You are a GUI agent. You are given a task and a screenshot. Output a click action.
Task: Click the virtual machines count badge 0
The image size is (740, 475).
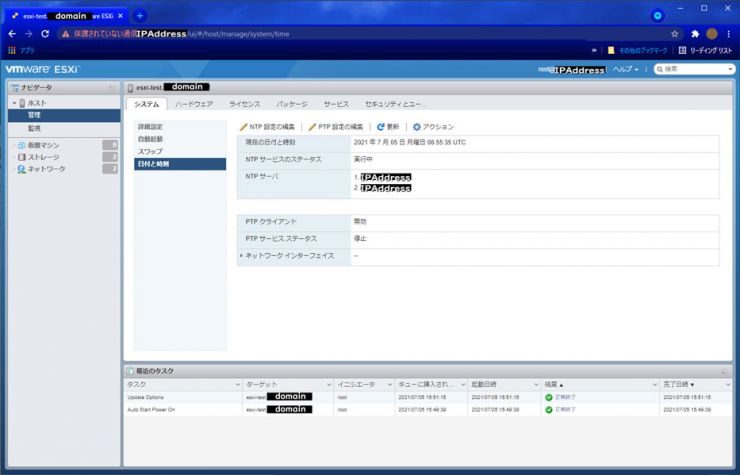(x=110, y=145)
